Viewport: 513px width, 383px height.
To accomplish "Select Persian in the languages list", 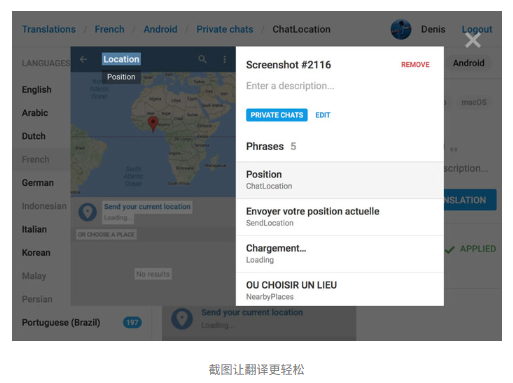I will click(37, 299).
